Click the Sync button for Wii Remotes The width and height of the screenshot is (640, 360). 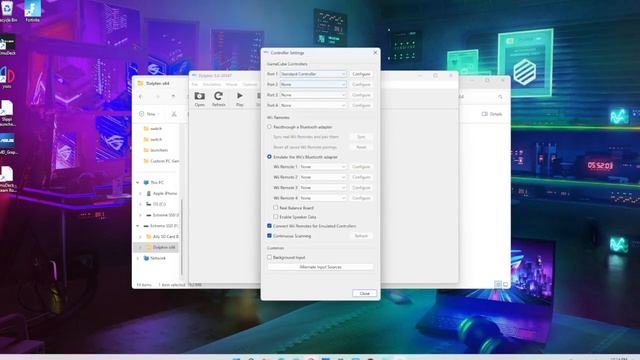(361, 137)
